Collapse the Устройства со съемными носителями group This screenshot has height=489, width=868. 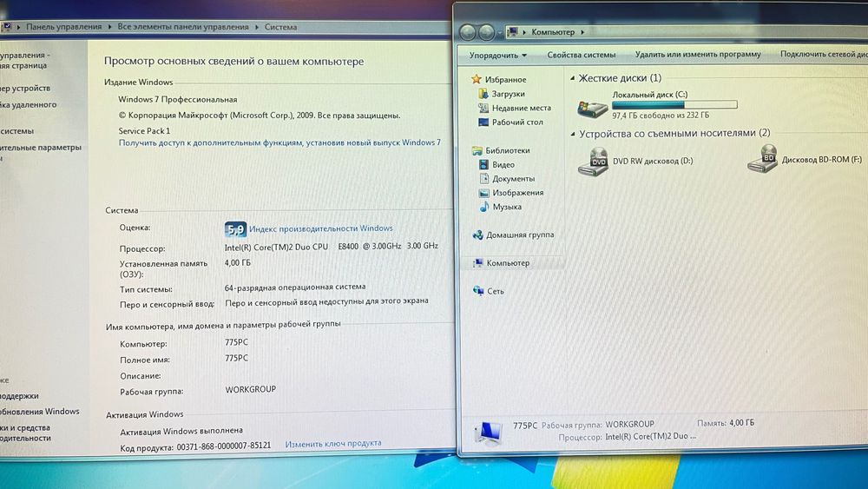tap(573, 134)
